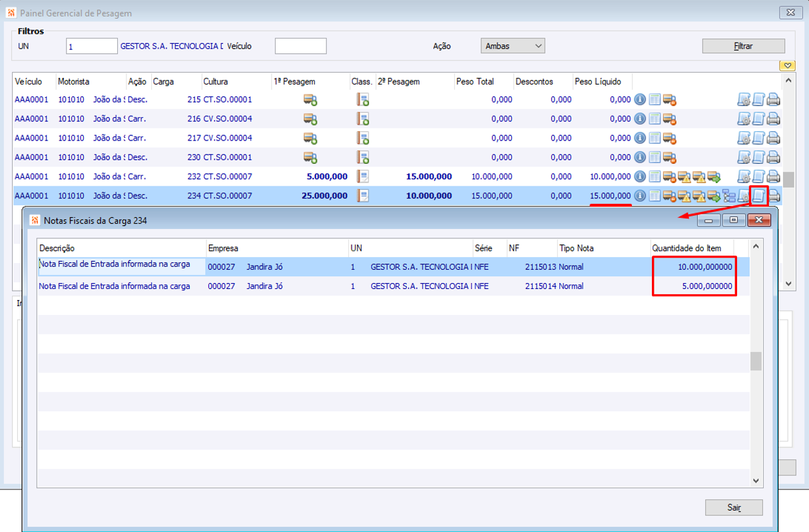Open info icon on carga 217 row
The width and height of the screenshot is (809, 532).
[x=640, y=138]
